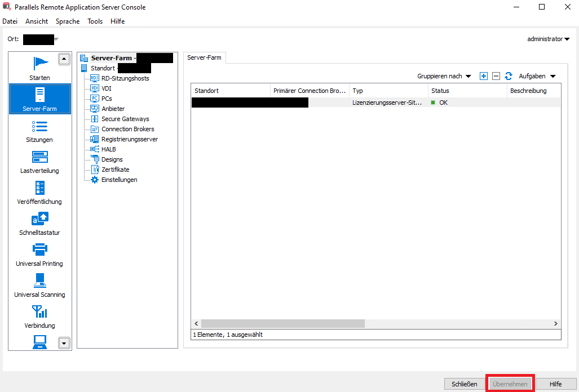Open the Sprache menu

click(68, 21)
